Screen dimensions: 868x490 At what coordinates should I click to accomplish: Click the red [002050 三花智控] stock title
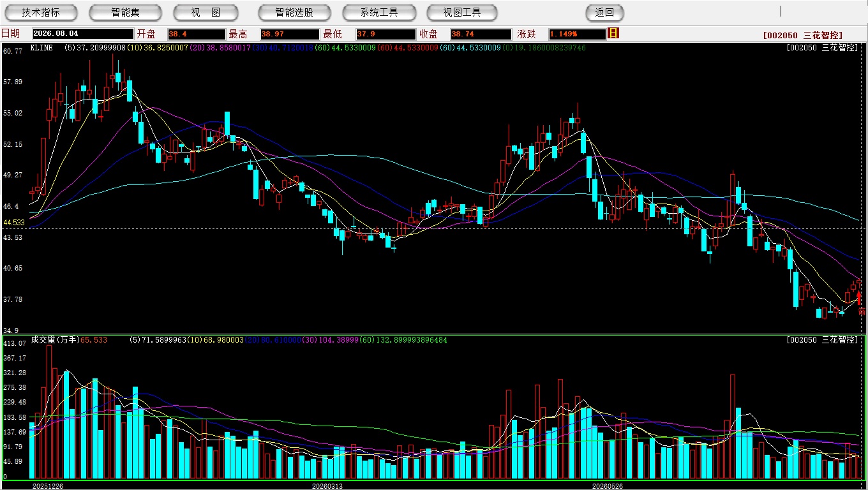pyautogui.click(x=802, y=35)
